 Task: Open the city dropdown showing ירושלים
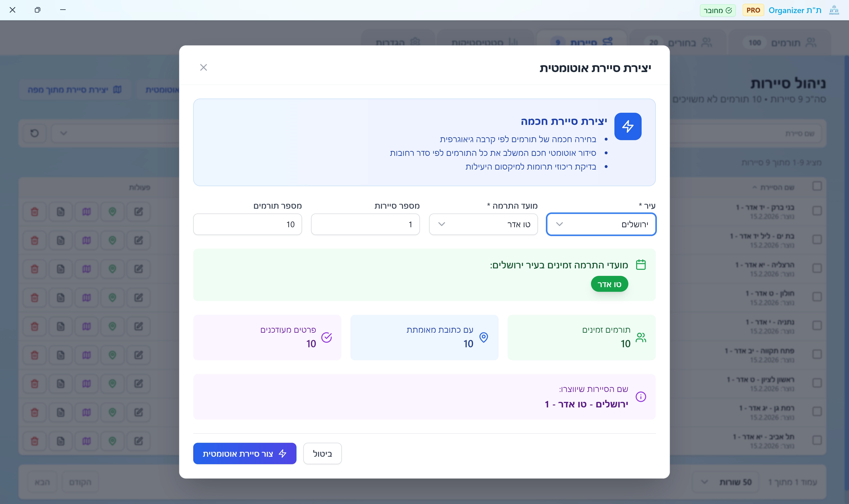coord(601,224)
